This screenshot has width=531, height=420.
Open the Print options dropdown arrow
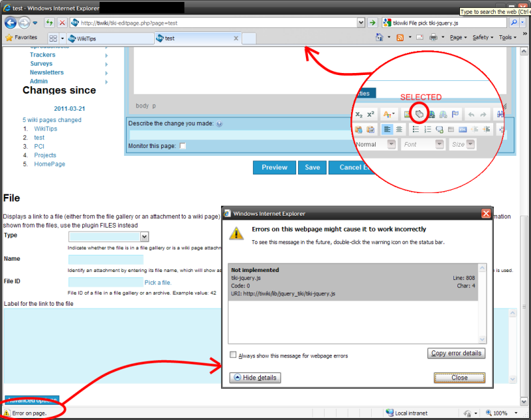click(443, 37)
